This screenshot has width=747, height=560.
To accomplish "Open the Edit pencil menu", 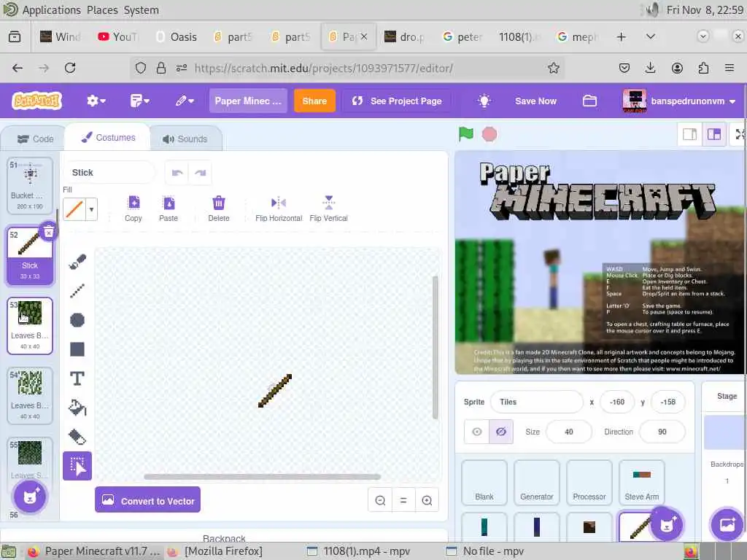I will [185, 101].
